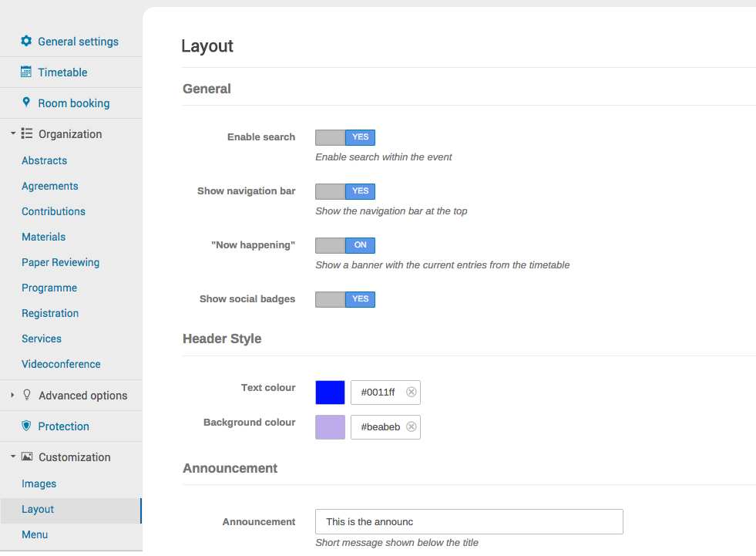Image resolution: width=756 pixels, height=556 pixels.
Task: Open General settings in the sidebar
Action: pos(78,42)
